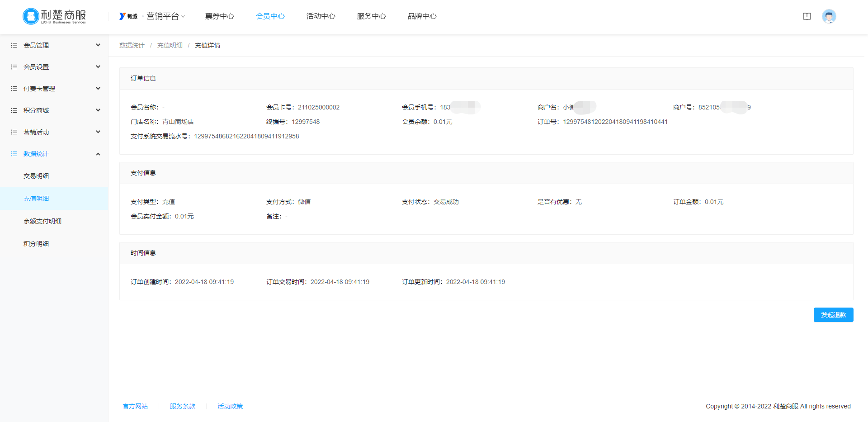
Task: Select the 数据统计 sidebar menu
Action: (x=54, y=154)
